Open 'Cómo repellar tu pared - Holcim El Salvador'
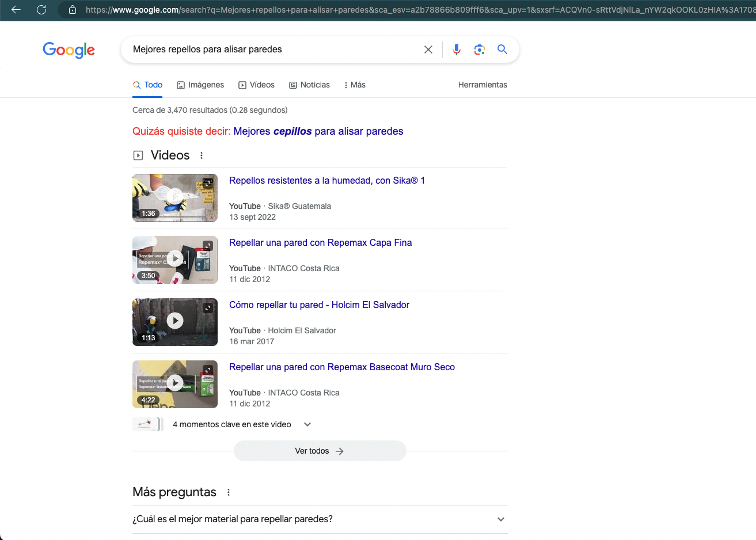The image size is (756, 540). (x=320, y=305)
